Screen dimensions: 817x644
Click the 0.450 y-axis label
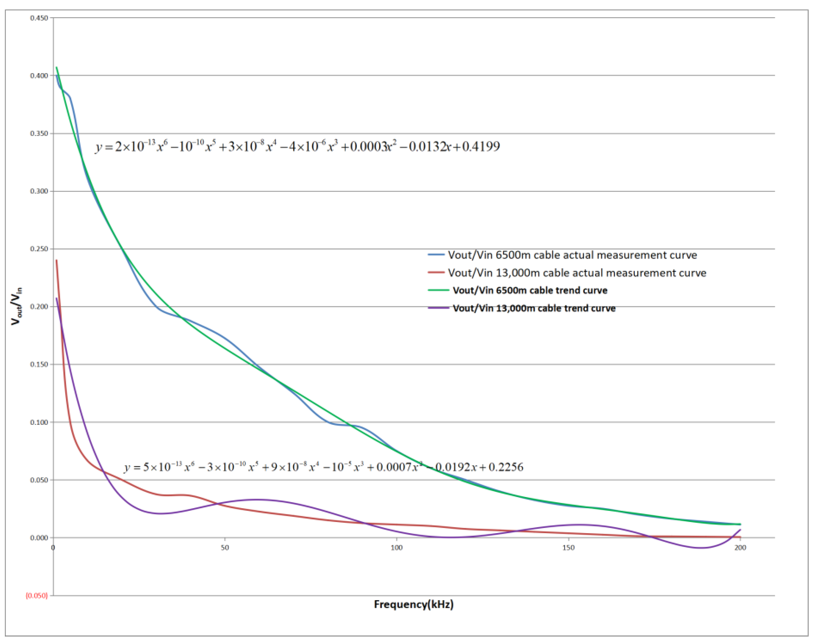(39, 18)
